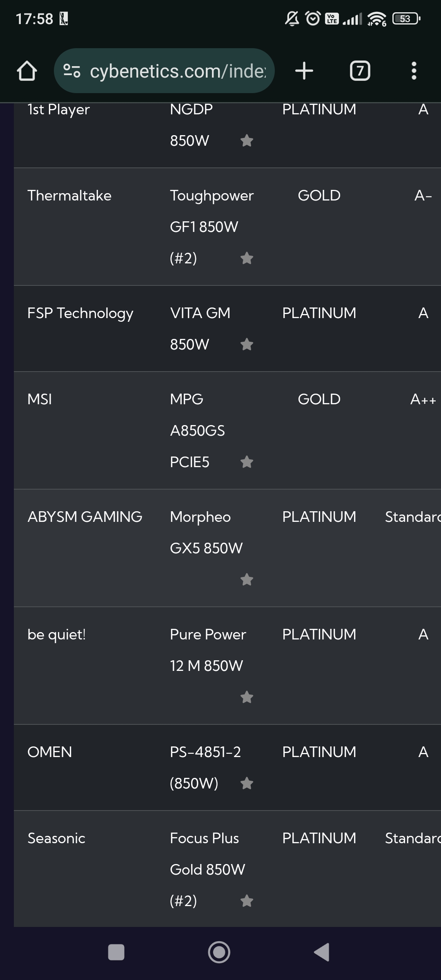This screenshot has width=441, height=980.
Task: Open the tab switcher showing 7 tabs
Action: coord(360,71)
